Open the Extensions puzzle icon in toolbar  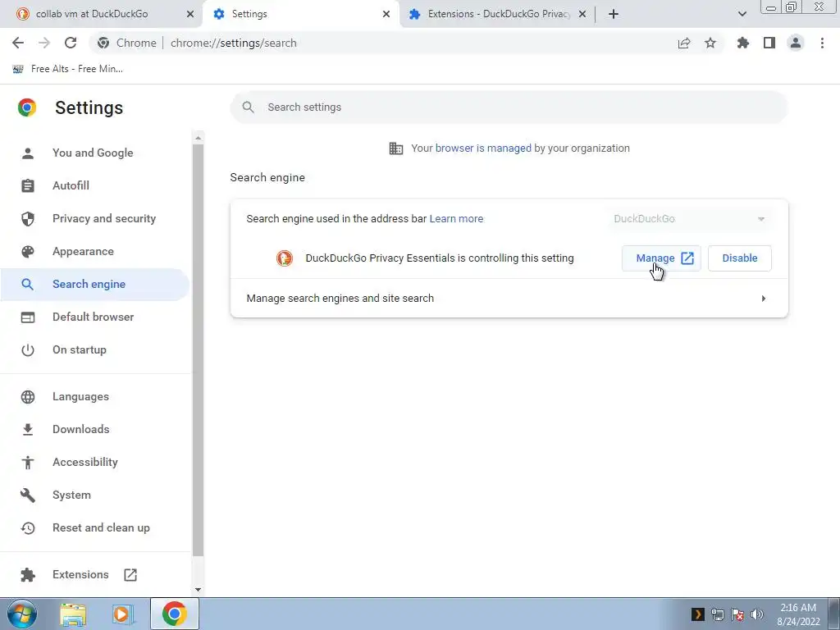tap(743, 43)
